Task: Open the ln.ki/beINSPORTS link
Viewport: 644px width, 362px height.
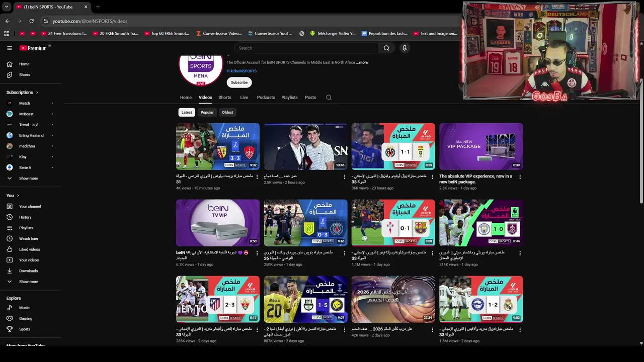Action: pos(242,71)
